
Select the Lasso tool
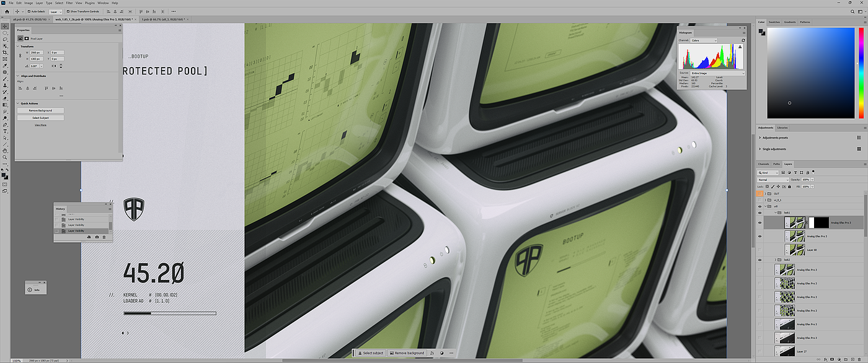[x=5, y=38]
